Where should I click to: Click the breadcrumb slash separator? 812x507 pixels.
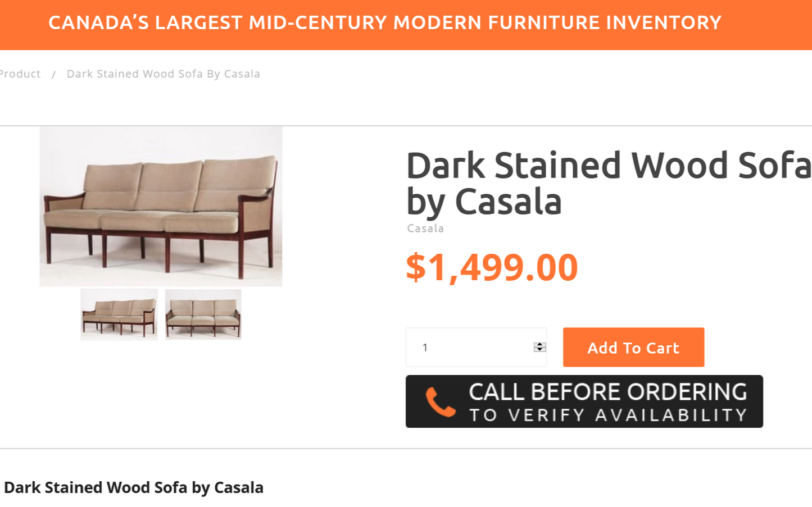(x=53, y=75)
